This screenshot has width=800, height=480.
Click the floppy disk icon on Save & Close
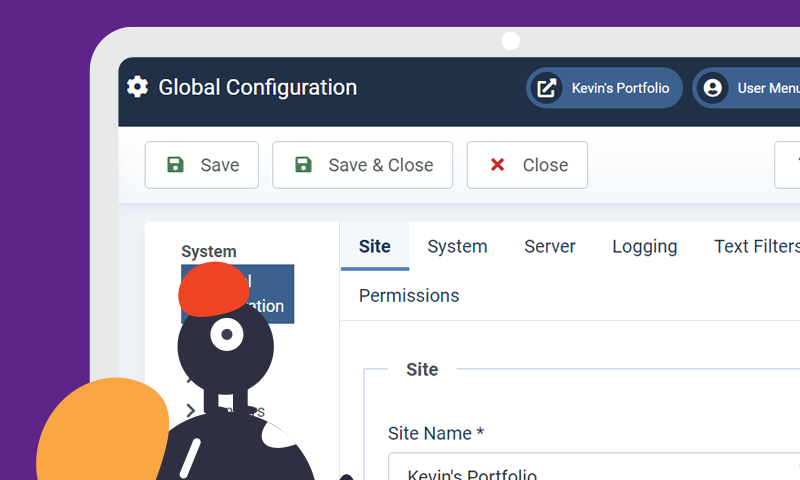(x=303, y=165)
